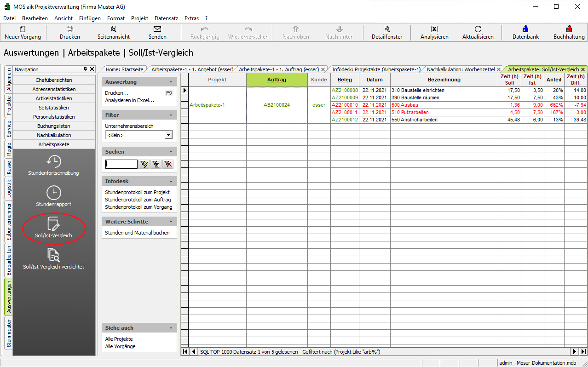Open Soll/Ist-Vergleich verdichtet icon
This screenshot has width=588, height=367.
click(x=54, y=255)
